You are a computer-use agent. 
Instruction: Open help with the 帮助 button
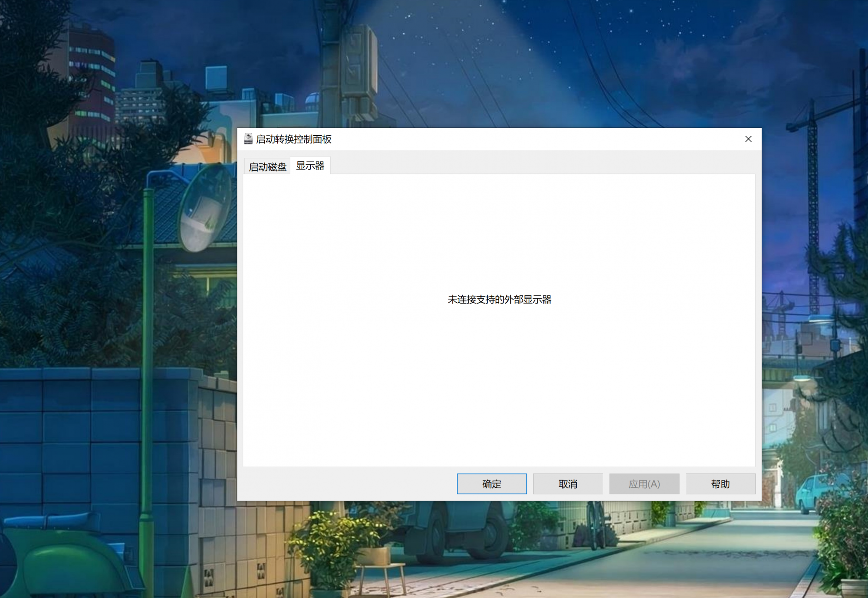[720, 484]
